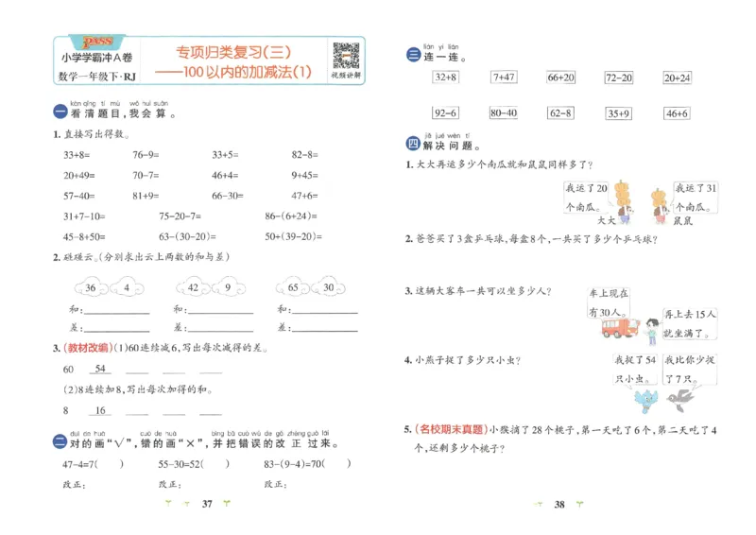Viewport: 756px width, 535px height.
Task: Click the cloud containing 36
Action: [x=92, y=287]
